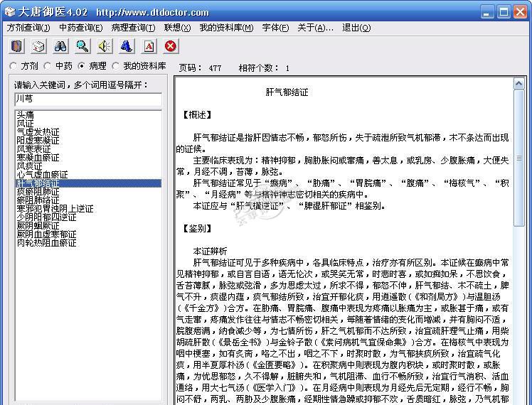The width and height of the screenshot is (532, 405).
Task: Click the keyword input field containing 川芎
Action: coord(88,99)
